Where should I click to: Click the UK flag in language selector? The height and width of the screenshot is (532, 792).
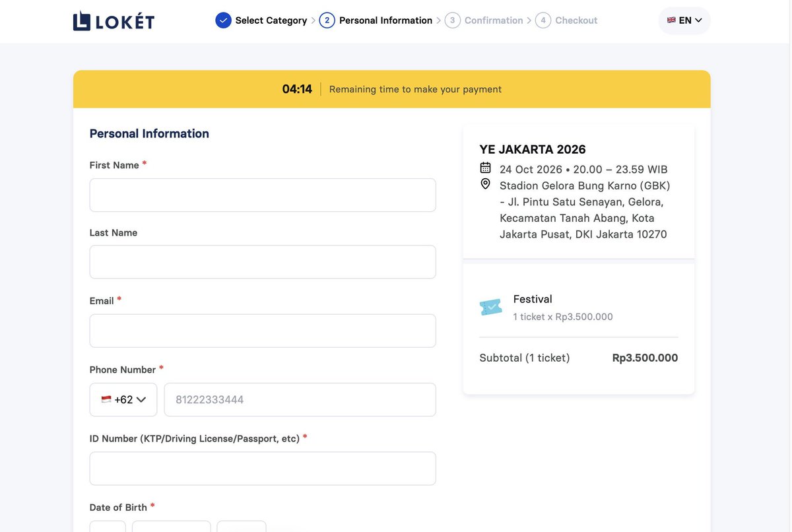click(671, 20)
